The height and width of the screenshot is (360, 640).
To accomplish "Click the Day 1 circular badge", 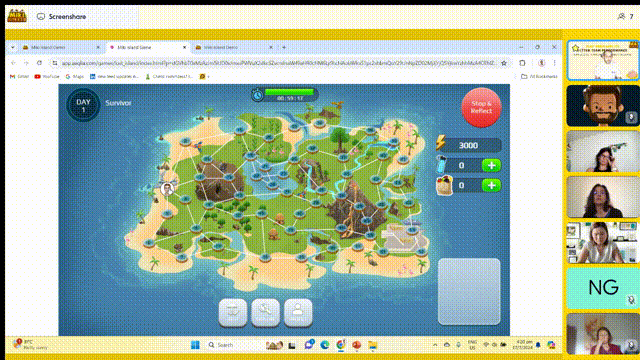I will [x=83, y=105].
